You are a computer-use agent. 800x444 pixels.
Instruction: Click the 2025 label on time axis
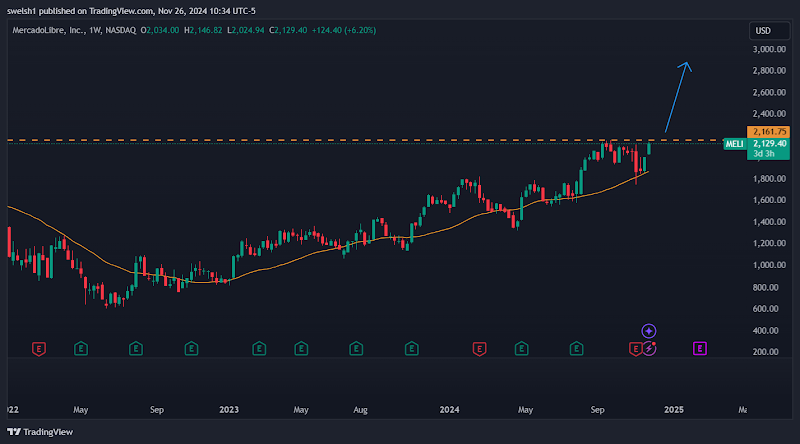coord(673,410)
